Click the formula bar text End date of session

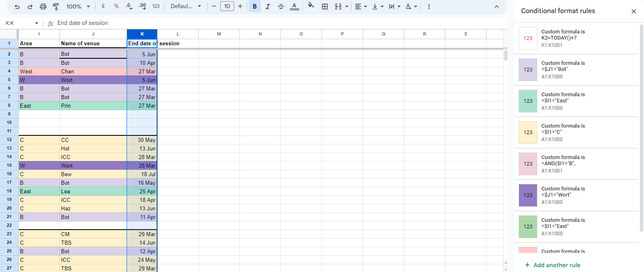(x=83, y=23)
